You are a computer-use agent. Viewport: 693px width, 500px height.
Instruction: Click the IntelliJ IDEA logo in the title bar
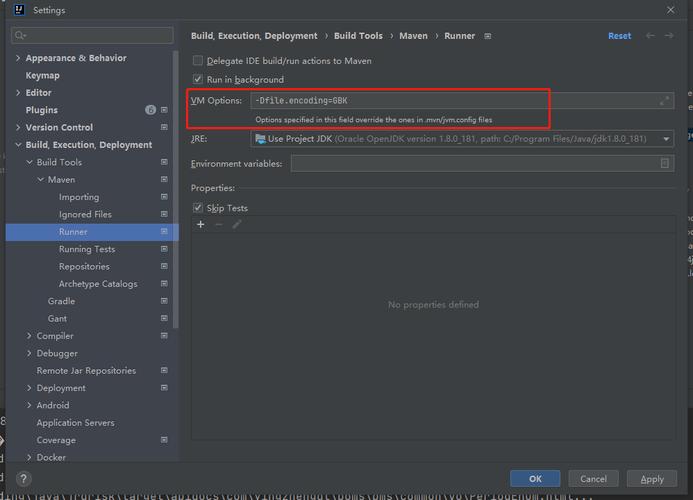(x=19, y=10)
